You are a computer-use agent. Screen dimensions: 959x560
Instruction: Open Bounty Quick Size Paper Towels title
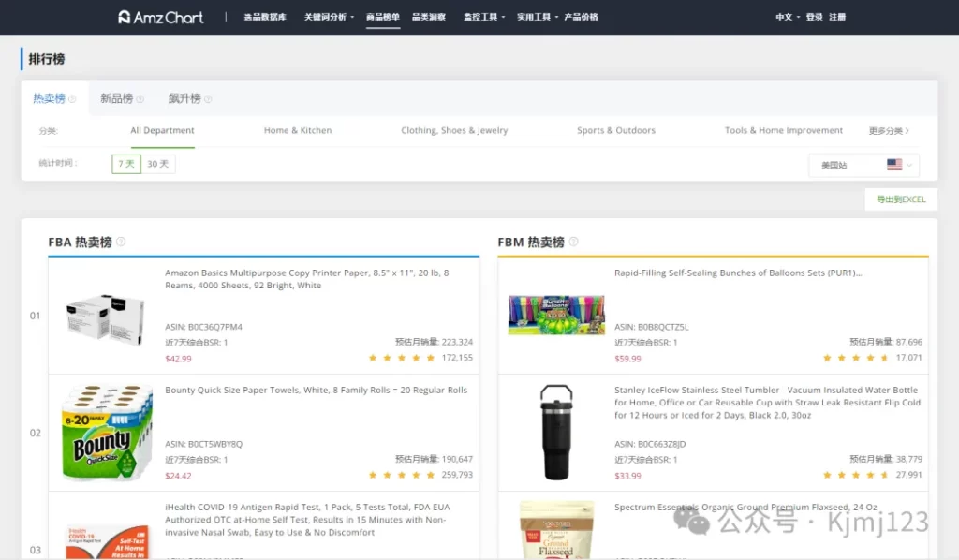(x=317, y=391)
